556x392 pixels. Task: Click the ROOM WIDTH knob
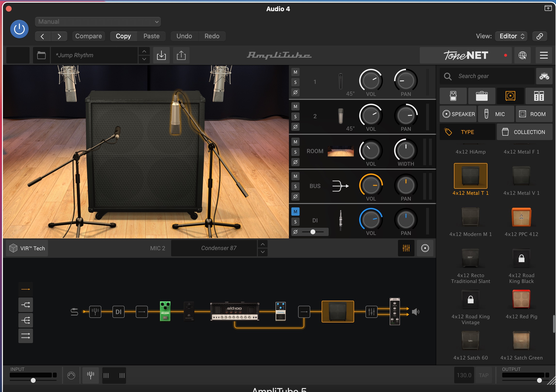[x=406, y=151]
